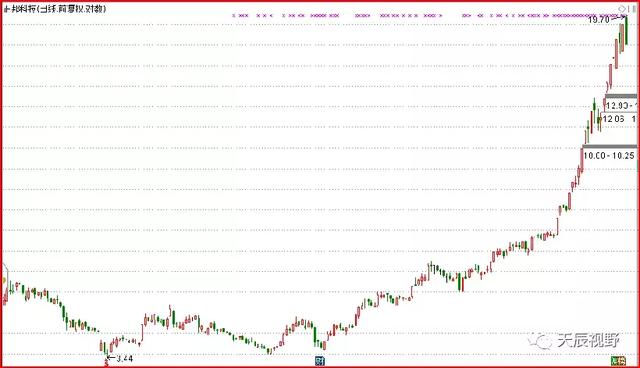Click the purple marker row at chart top
Viewport: 640px width, 368px height.
(x=429, y=16)
